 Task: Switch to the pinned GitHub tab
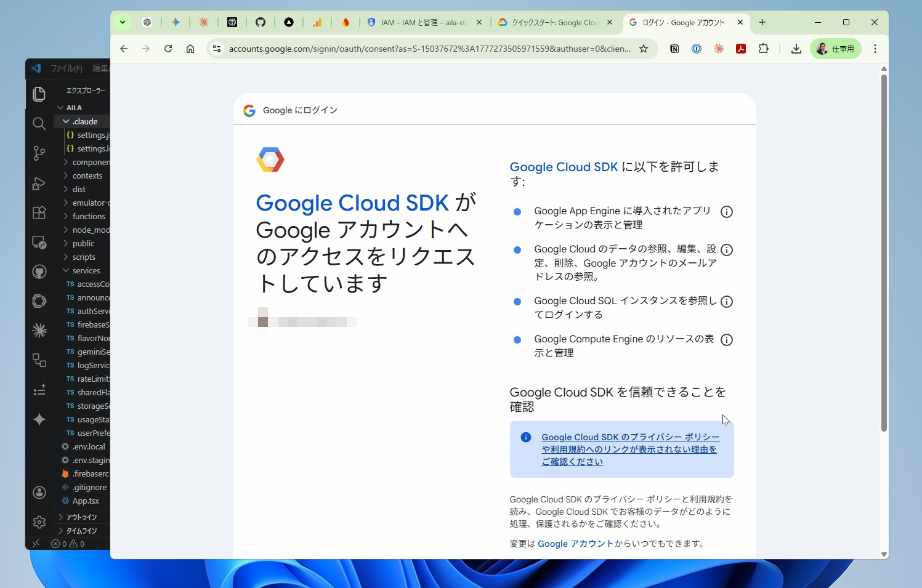pos(261,22)
